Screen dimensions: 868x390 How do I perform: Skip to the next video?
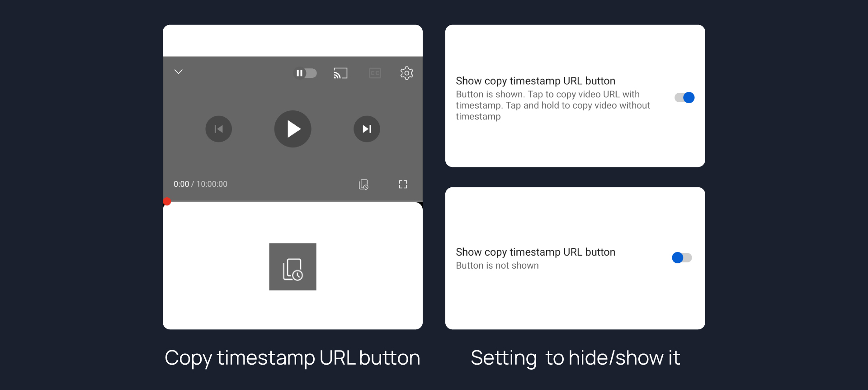[x=367, y=129]
